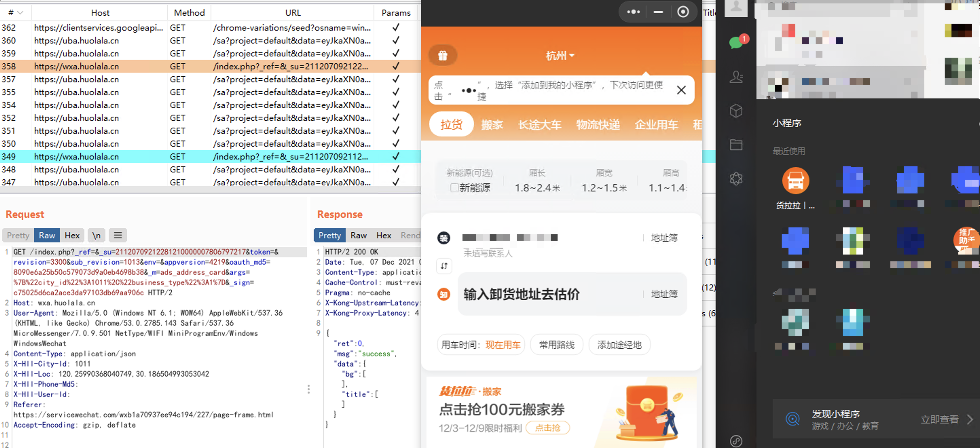This screenshot has height=448, width=980.
Task: Open WeChat chats icon with unread badge
Action: click(x=737, y=42)
